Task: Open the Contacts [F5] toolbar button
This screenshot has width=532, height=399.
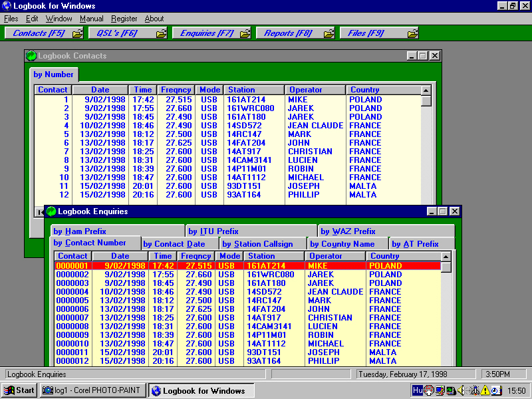Action: click(x=44, y=33)
